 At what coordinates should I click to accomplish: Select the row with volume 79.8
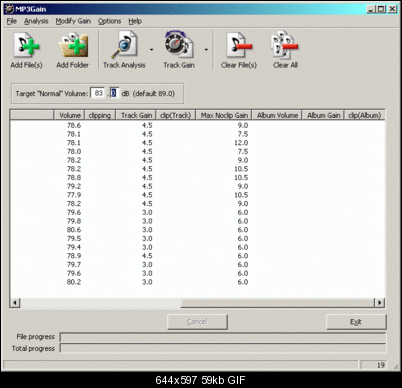(x=197, y=221)
